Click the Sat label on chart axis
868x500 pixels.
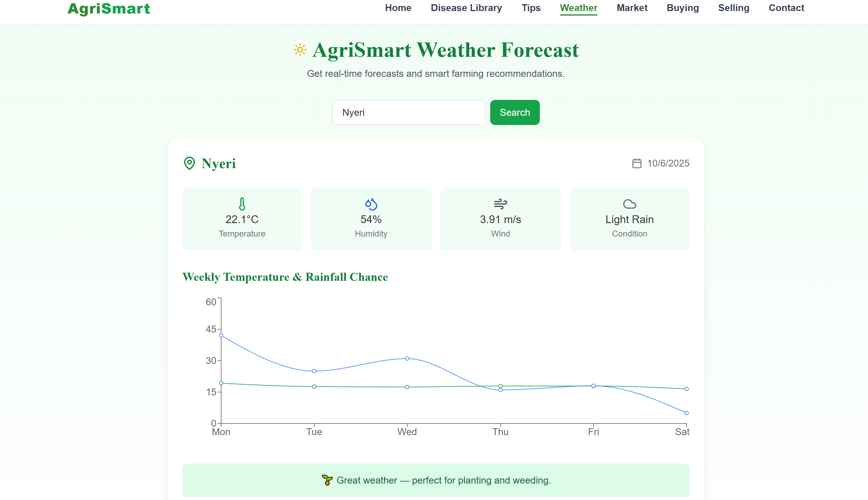pos(682,432)
